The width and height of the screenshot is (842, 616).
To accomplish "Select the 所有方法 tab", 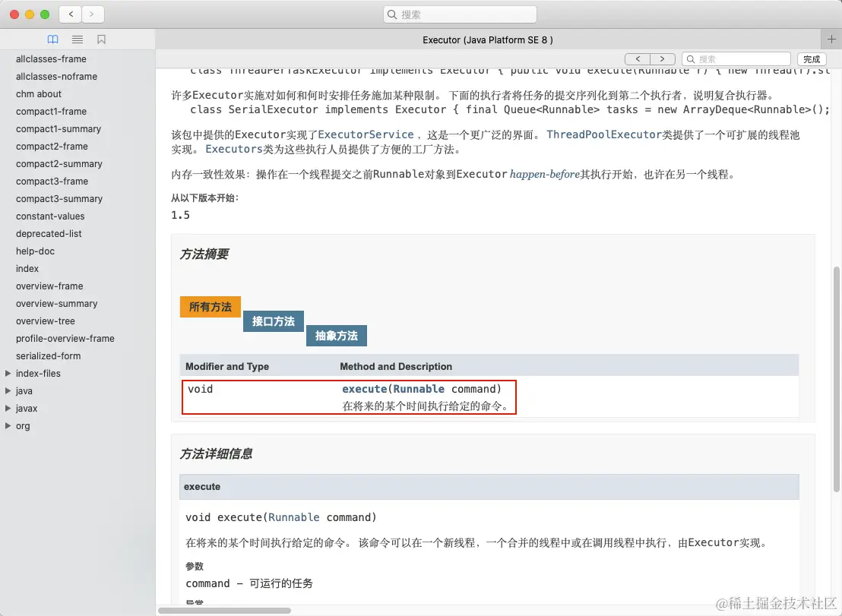I will click(x=210, y=307).
